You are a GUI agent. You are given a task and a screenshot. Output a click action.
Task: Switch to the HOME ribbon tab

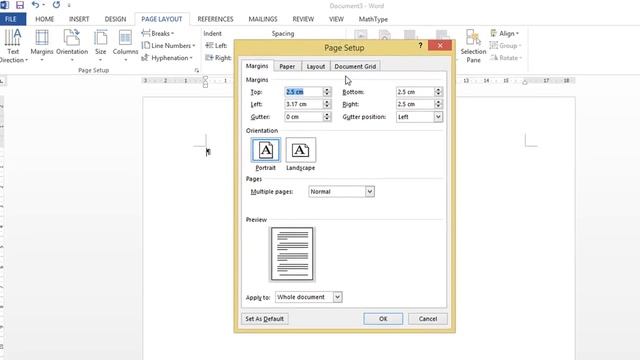tap(44, 19)
